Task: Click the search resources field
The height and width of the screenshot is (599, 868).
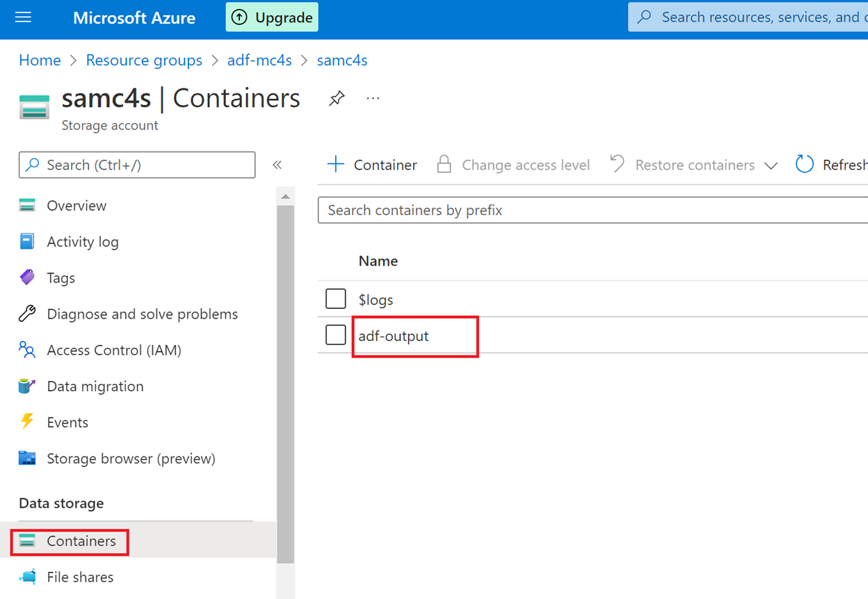Action: pyautogui.click(x=748, y=17)
